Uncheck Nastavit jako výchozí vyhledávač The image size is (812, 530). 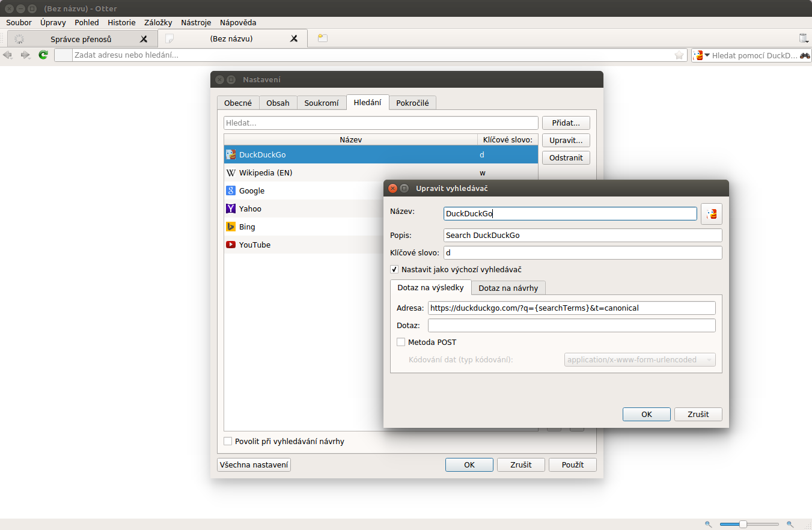(x=394, y=270)
